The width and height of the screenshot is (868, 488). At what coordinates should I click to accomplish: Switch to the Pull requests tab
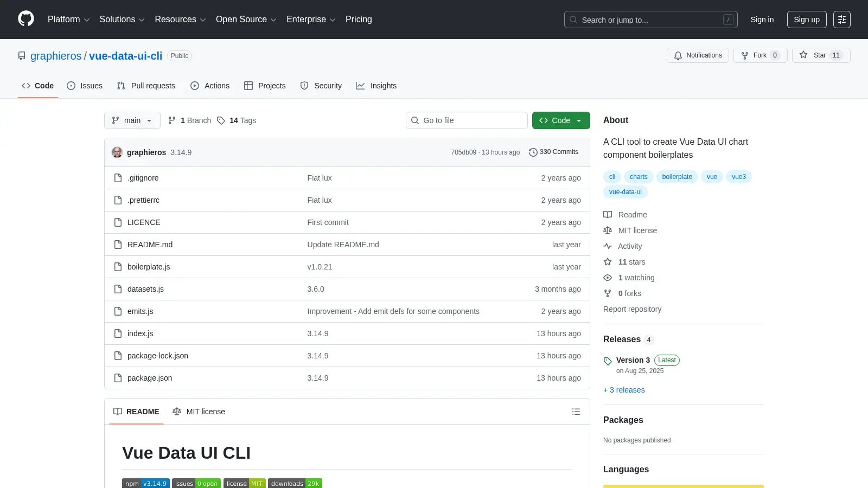146,86
